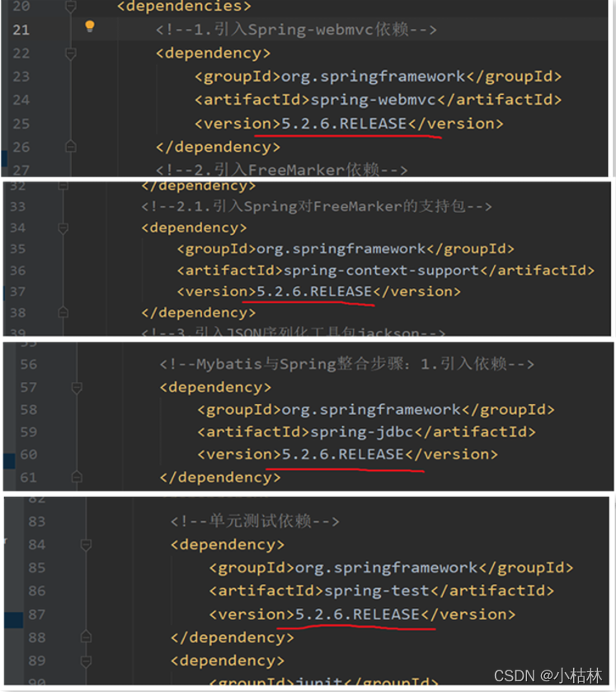Viewport: 616px width, 692px height.
Task: Click the spring-jdbc artifactId line
Action: pos(367,431)
